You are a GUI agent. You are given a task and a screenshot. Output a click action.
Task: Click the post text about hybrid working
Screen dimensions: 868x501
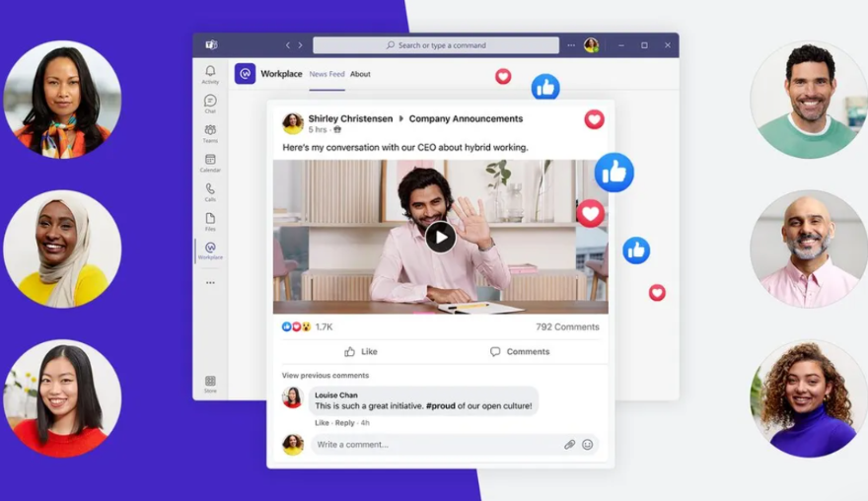click(405, 147)
